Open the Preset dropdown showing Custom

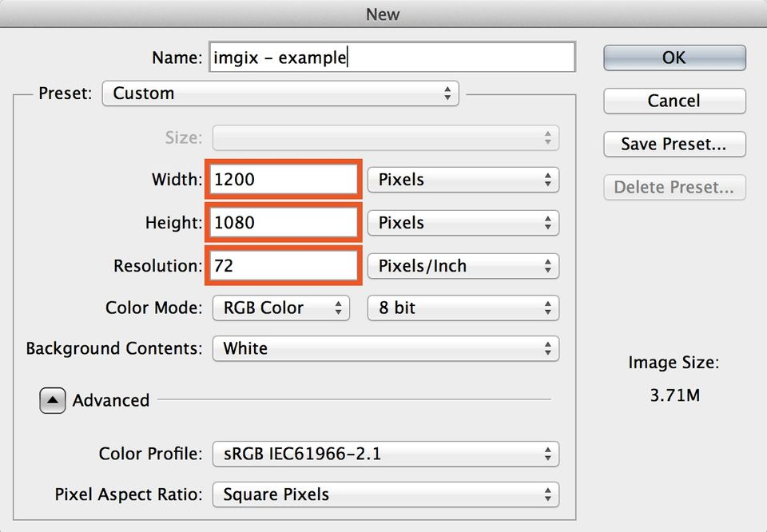pos(280,93)
